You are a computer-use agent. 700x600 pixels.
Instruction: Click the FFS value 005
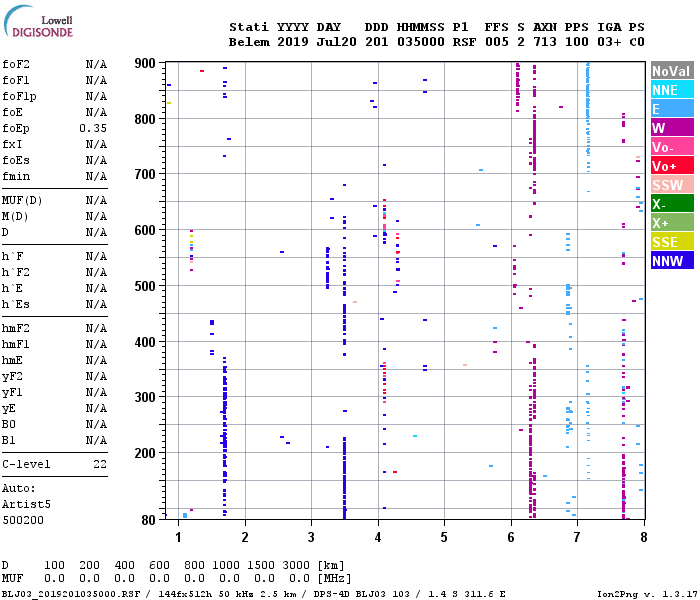coord(496,42)
